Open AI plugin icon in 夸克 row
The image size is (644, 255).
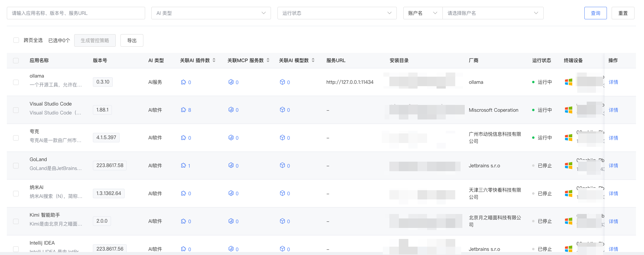click(x=183, y=138)
